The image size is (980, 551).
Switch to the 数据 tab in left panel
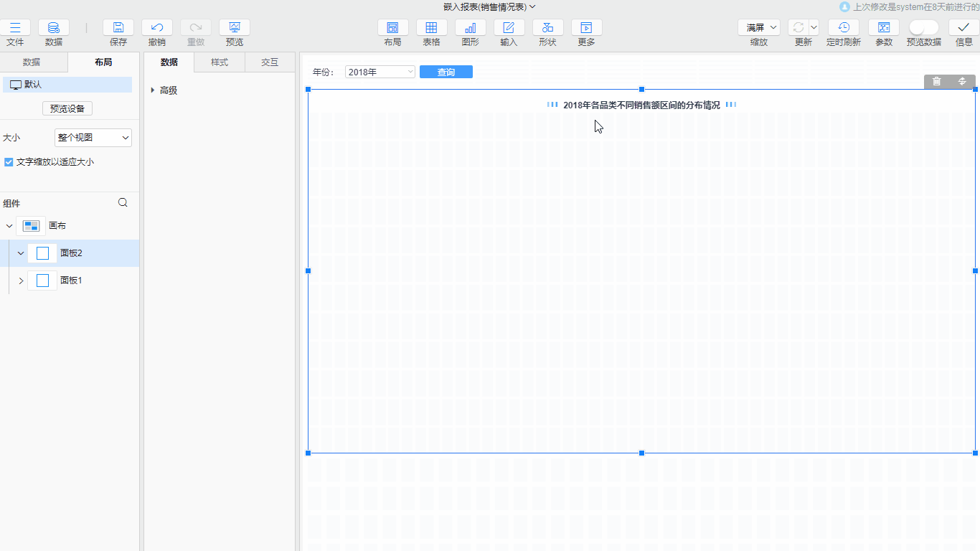[x=32, y=62]
